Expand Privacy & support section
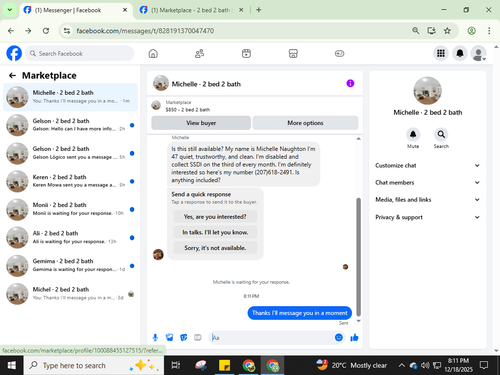Screen dimensions: 500x375 (427, 217)
